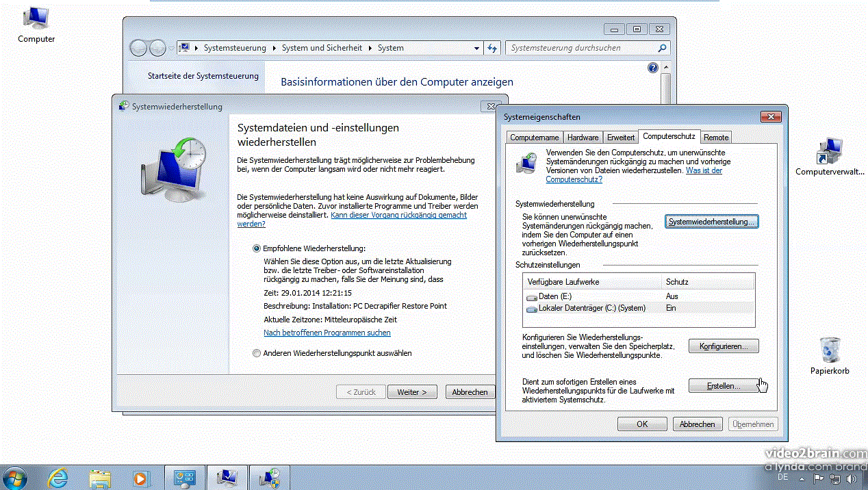This screenshot has width=868, height=490.
Task: Open Windows Media Player from the taskbar
Action: [142, 477]
